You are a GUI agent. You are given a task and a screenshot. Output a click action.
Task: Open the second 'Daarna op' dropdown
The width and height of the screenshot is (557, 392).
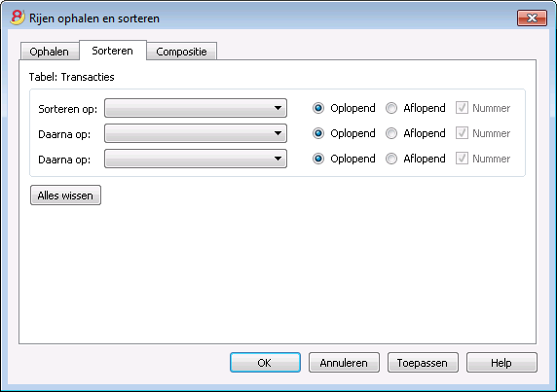pyautogui.click(x=196, y=159)
